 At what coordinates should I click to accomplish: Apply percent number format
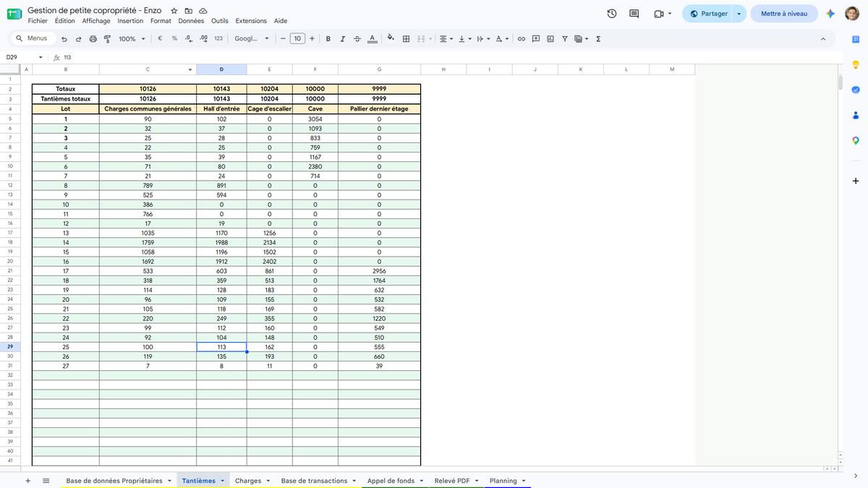tap(174, 39)
